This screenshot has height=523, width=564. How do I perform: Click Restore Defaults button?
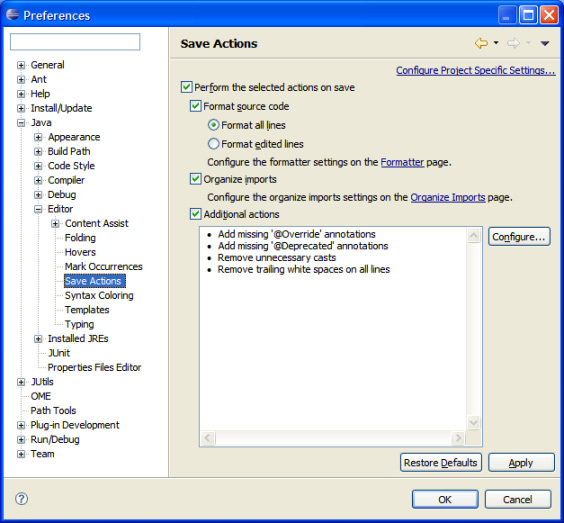point(441,463)
